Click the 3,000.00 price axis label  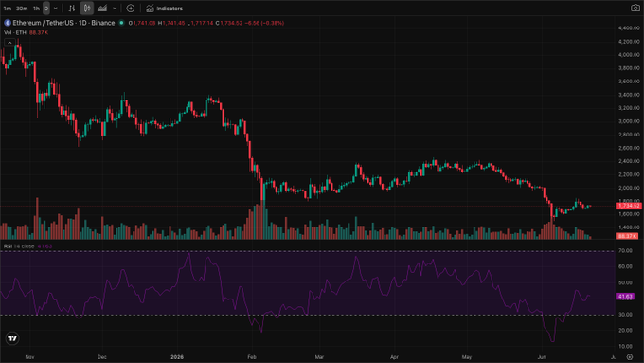point(629,121)
